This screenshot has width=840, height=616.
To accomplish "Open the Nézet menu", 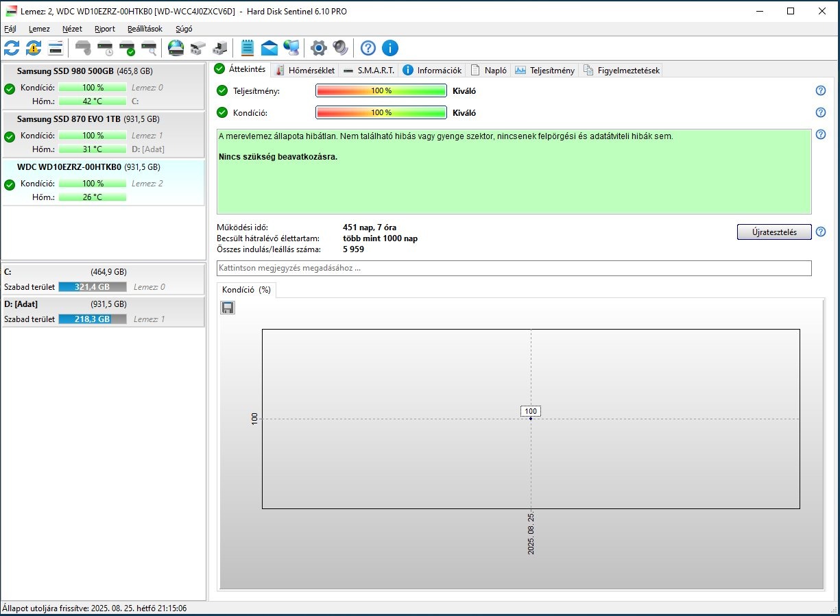I will pyautogui.click(x=72, y=29).
